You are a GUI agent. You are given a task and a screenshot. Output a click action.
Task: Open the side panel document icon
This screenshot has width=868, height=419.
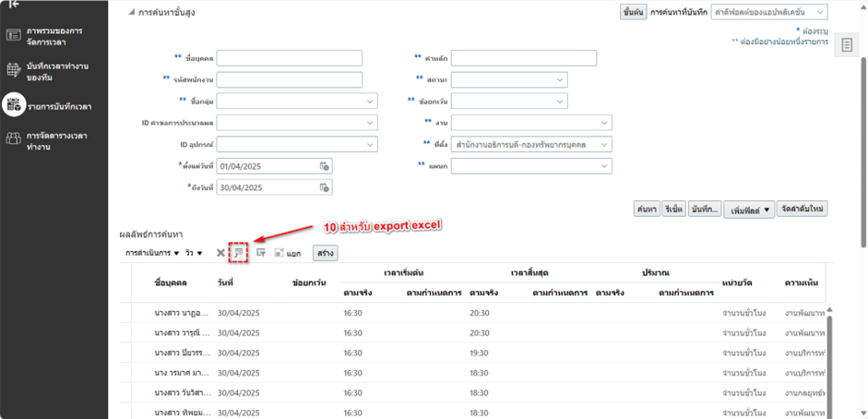coord(847,46)
